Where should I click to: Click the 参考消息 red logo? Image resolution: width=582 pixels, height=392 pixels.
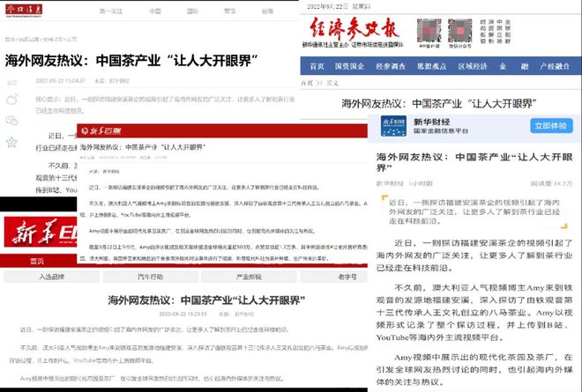(24, 11)
